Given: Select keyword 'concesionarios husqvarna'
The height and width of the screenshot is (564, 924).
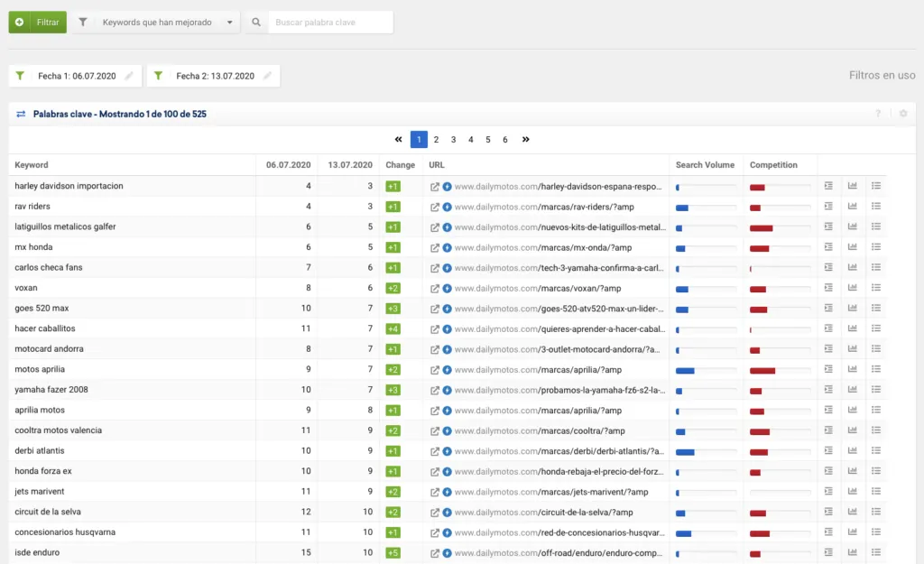Looking at the screenshot, I should pyautogui.click(x=65, y=532).
